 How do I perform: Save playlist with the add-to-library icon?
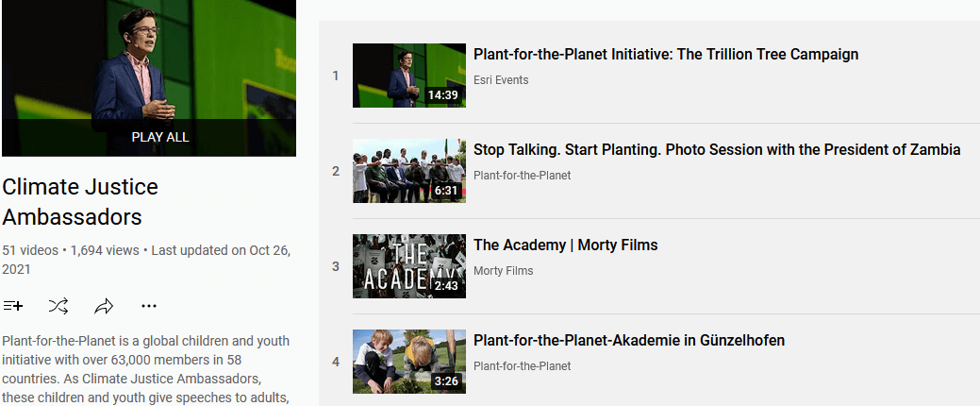pos(13,306)
